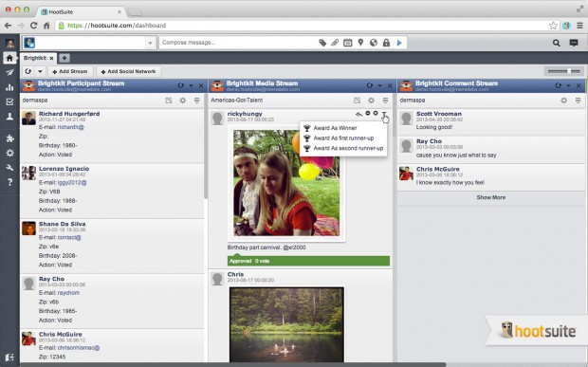The height and width of the screenshot is (367, 588).
Task: Click Show More in Comment Stream
Action: [x=491, y=197]
